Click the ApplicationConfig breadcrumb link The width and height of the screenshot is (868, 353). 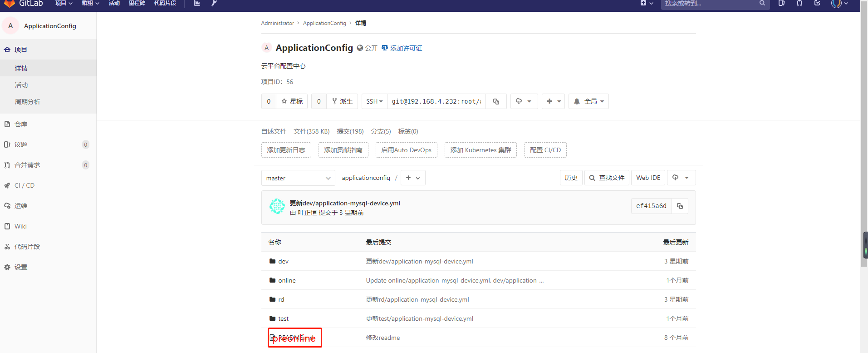324,23
